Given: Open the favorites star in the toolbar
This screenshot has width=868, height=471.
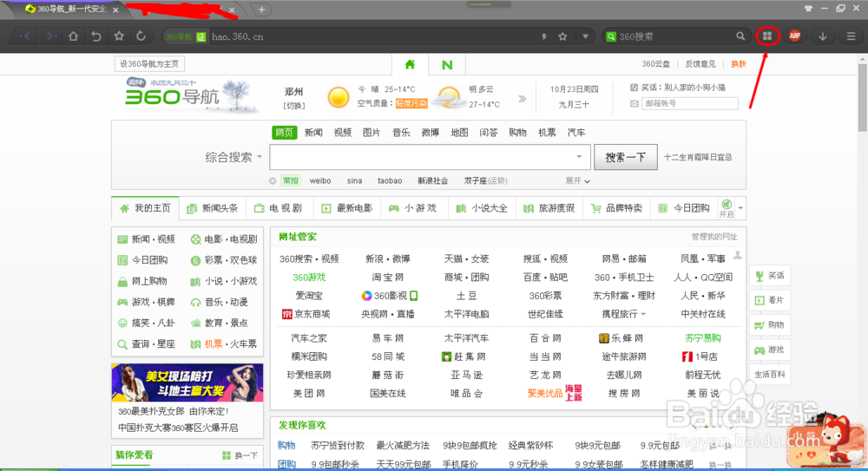Looking at the screenshot, I should [x=119, y=36].
